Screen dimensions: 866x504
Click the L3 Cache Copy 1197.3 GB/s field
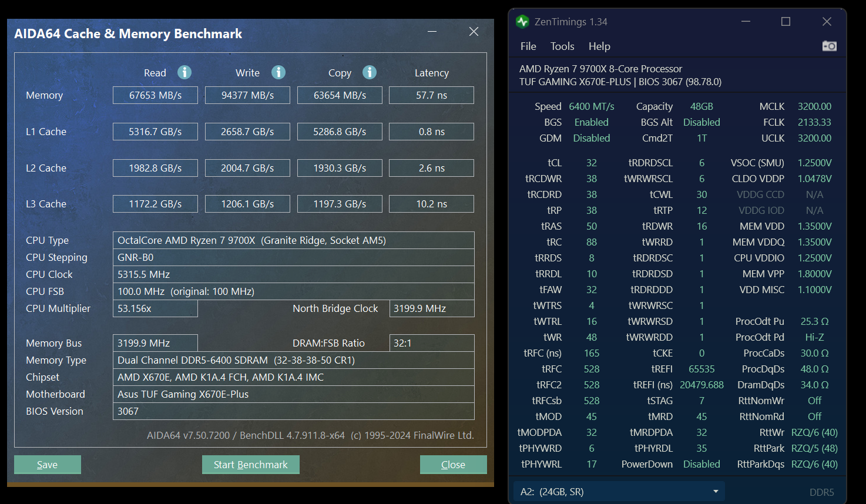pos(340,204)
